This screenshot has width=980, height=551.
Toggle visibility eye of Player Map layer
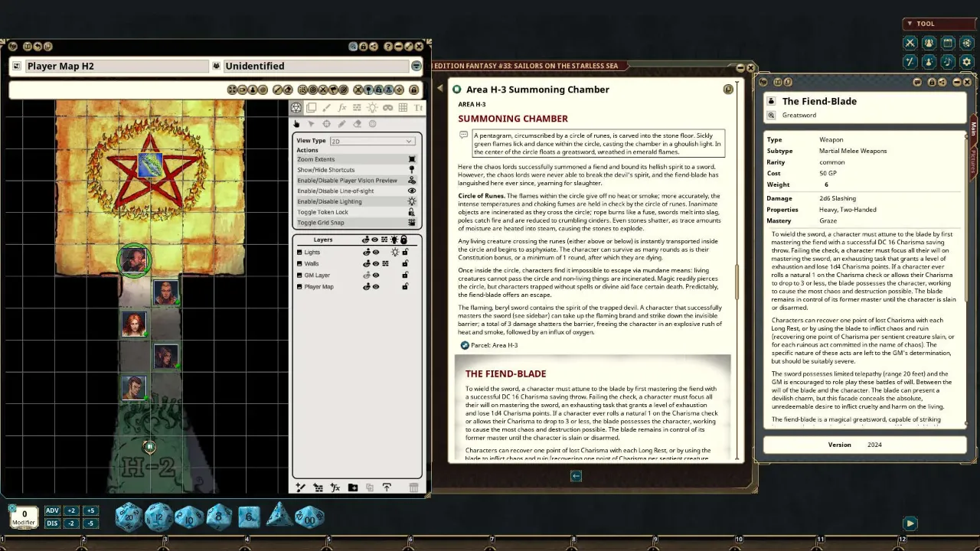[x=376, y=286]
